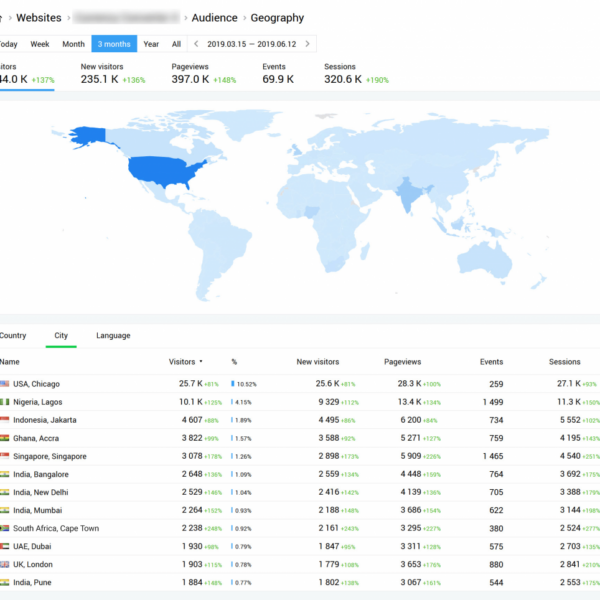Select the New visitors metric

coord(113,73)
